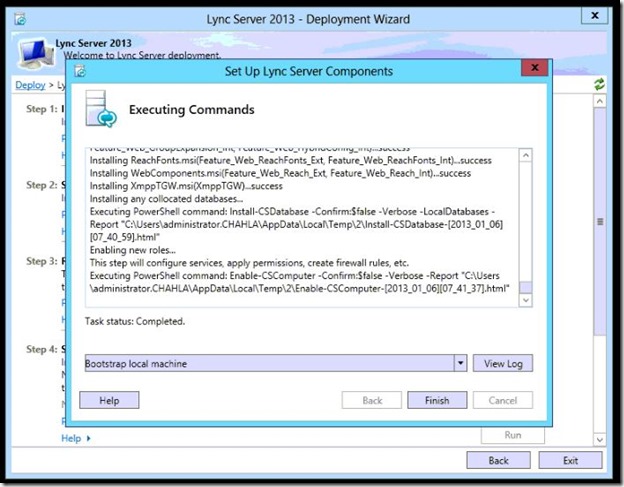This screenshot has width=624, height=487.
Task: Click the green refresh icon in the wizard
Action: point(599,84)
